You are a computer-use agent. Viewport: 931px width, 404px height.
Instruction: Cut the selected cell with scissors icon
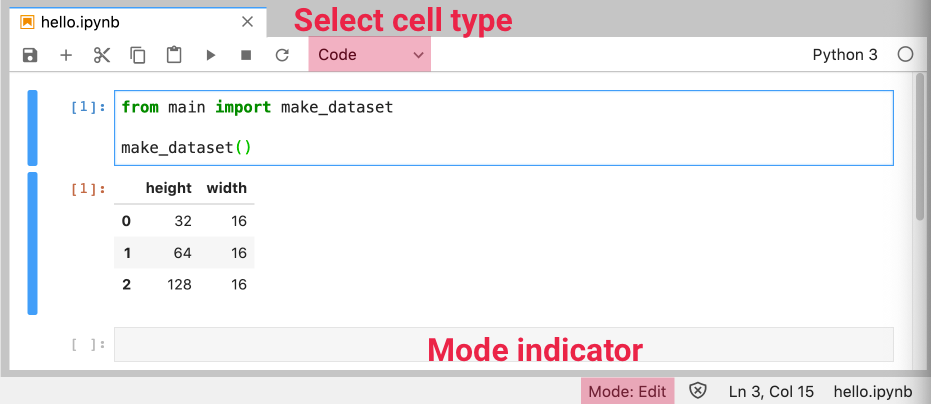pos(101,55)
